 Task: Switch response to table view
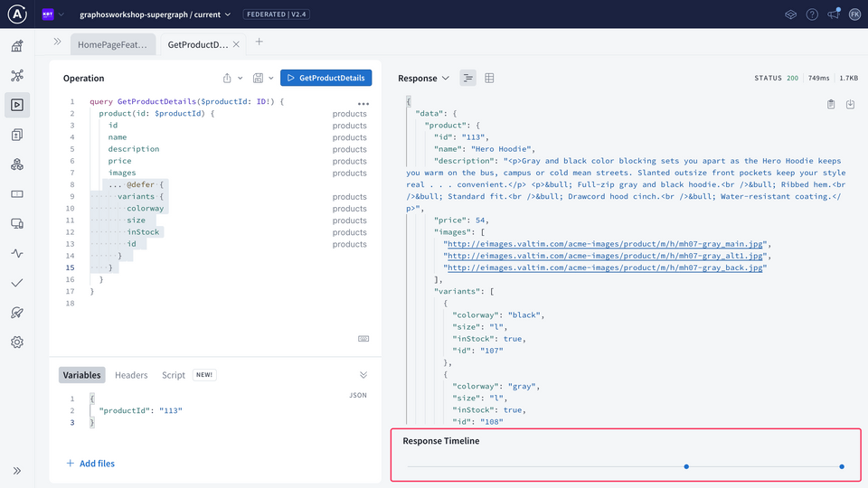click(x=489, y=78)
